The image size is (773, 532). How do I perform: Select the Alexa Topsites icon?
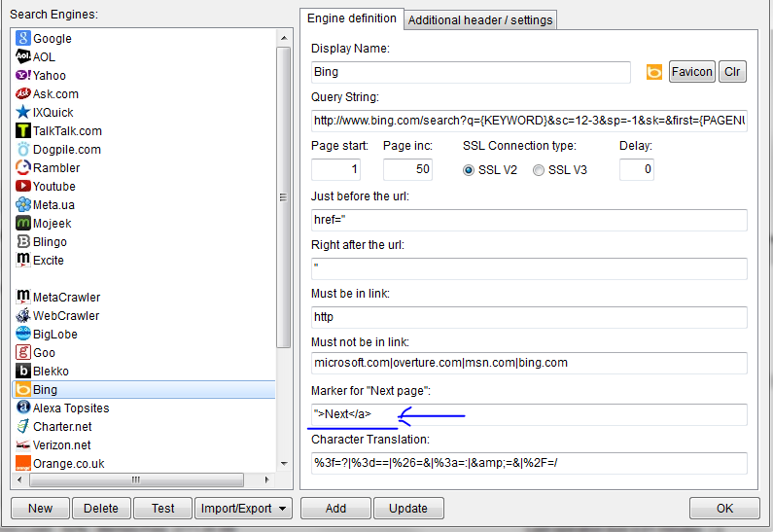(22, 408)
